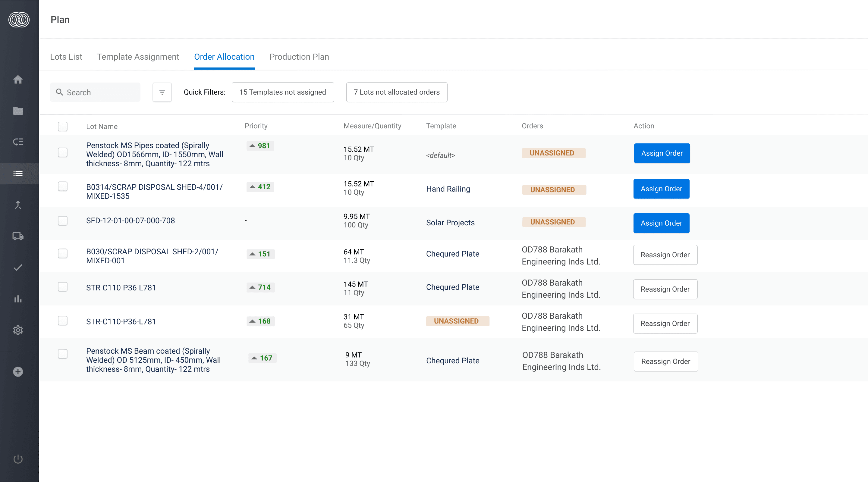Click the merge arrows sidebar icon
Image resolution: width=868 pixels, height=482 pixels.
(x=18, y=205)
